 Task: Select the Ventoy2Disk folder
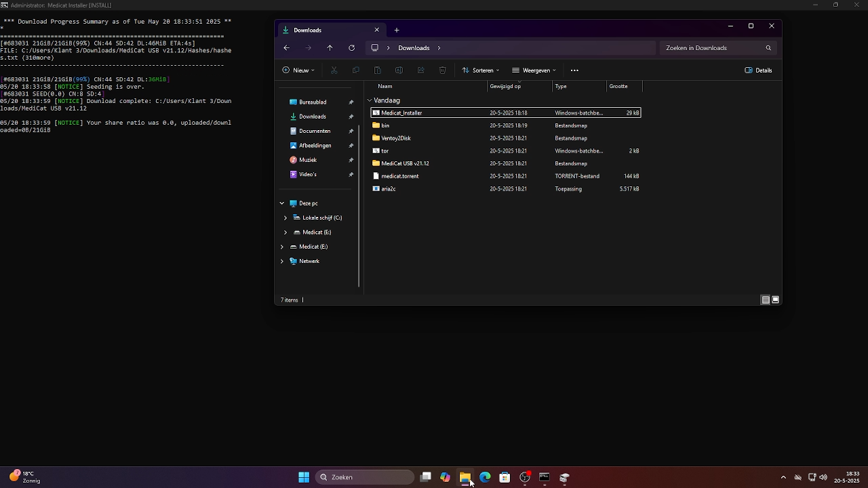pos(506,138)
